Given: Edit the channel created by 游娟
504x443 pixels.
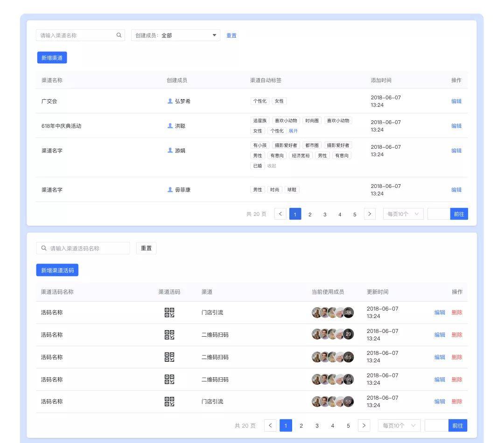Looking at the screenshot, I should pos(456,150).
